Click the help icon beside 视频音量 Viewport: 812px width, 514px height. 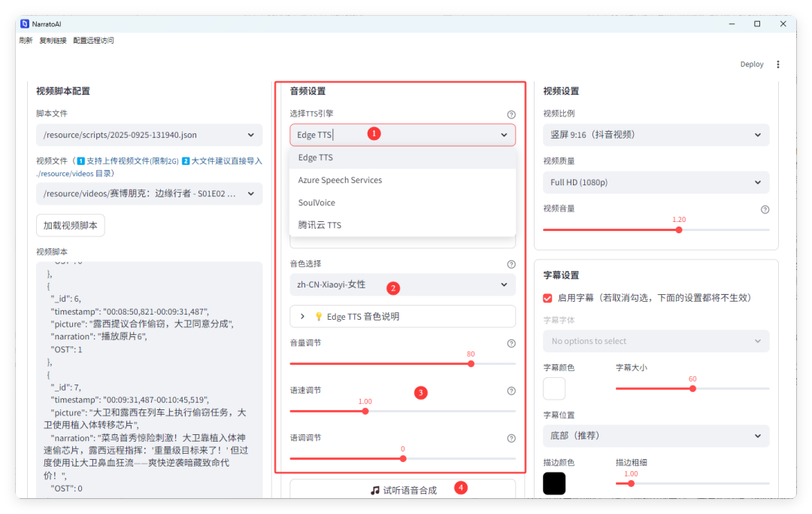(765, 209)
